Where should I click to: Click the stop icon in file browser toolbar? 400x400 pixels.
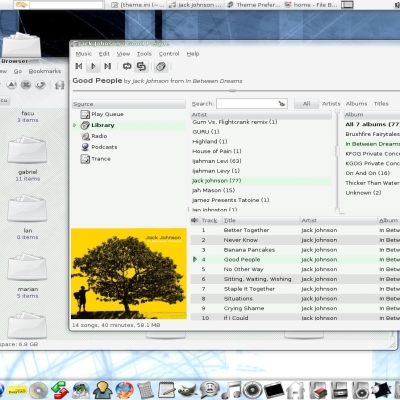26,85
